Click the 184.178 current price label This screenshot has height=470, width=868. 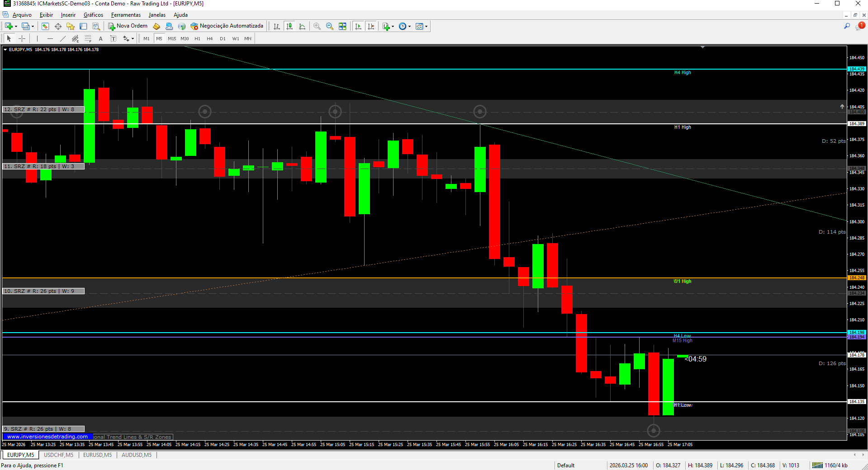pos(857,355)
